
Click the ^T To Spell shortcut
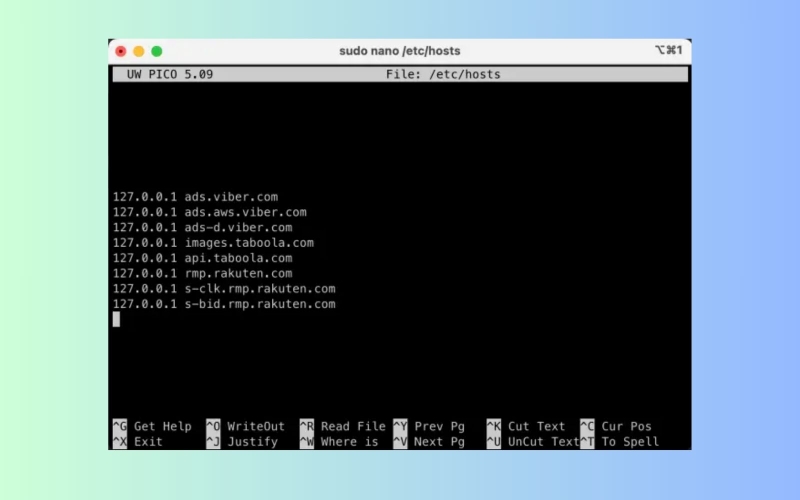619,442
